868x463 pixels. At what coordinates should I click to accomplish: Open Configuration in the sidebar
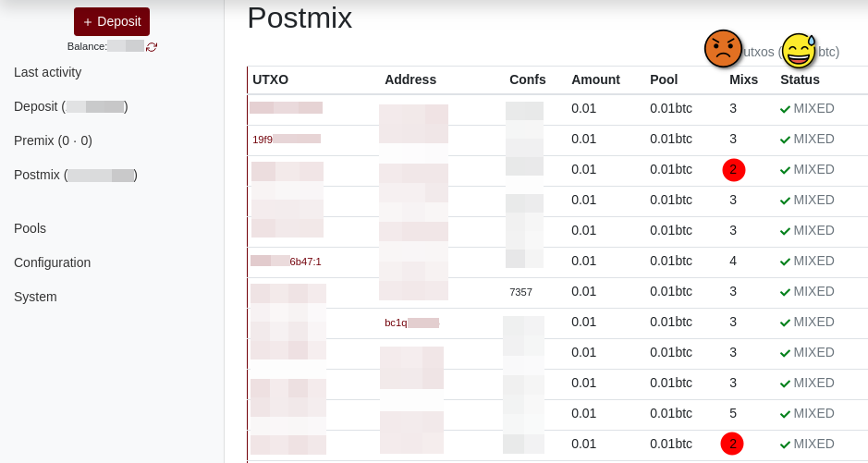52,262
